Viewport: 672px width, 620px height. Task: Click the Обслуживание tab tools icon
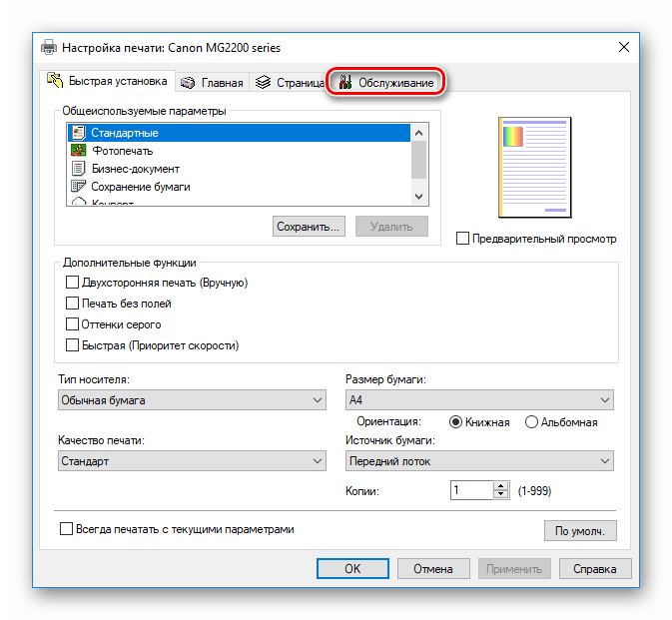pos(345,83)
